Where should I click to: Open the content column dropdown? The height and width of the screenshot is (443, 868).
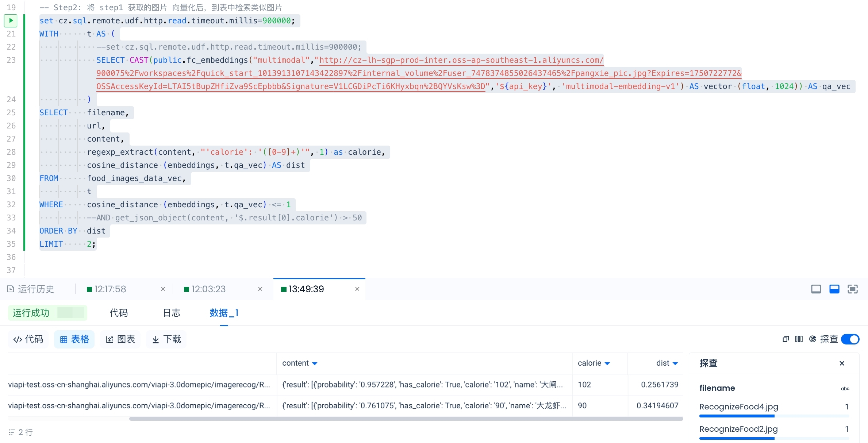coord(315,363)
